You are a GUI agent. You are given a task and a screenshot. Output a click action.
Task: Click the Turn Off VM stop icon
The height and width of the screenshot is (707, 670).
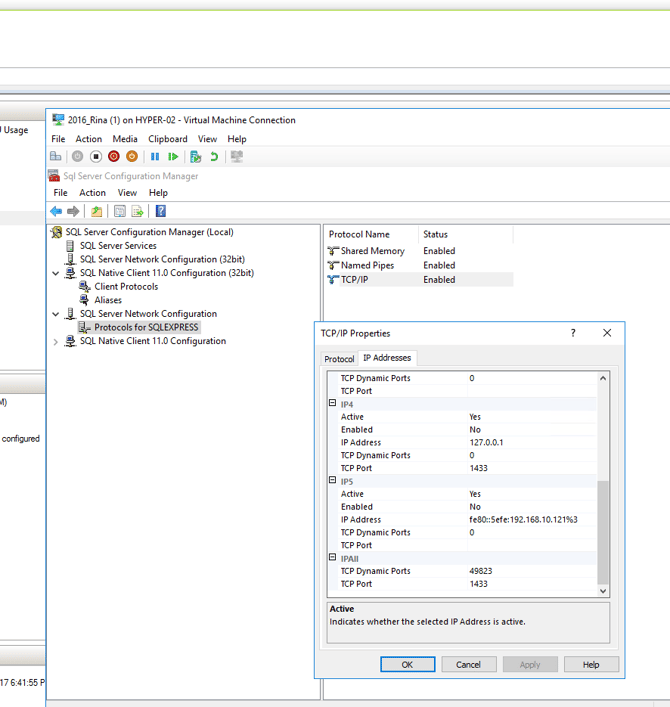point(96,157)
